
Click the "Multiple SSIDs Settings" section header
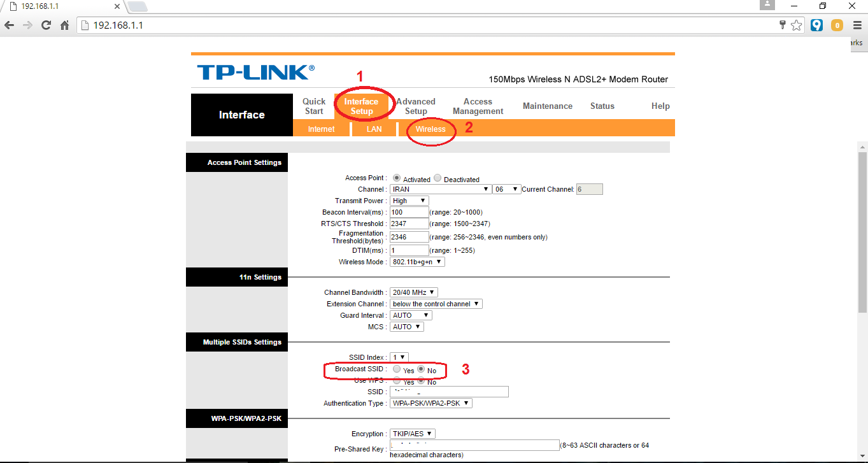[237, 342]
